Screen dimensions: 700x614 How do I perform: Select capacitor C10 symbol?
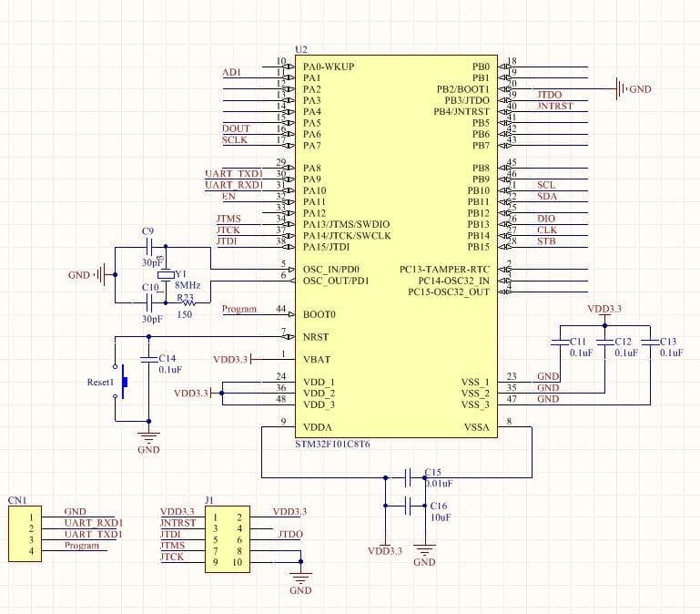[149, 303]
